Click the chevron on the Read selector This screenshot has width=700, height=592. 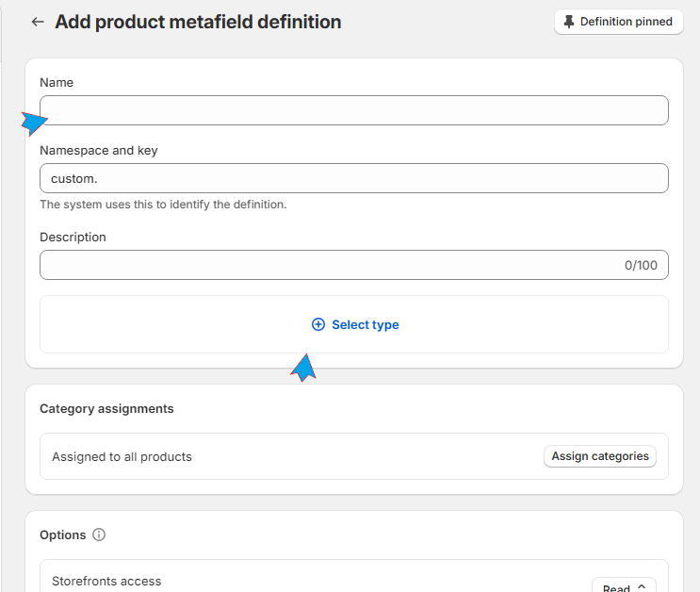[642, 586]
